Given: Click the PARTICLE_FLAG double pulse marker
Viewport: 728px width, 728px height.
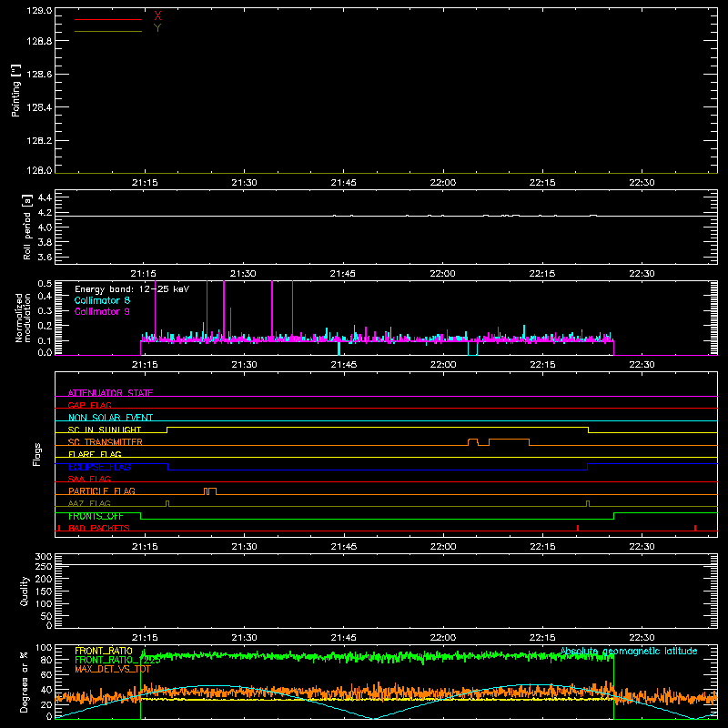Looking at the screenshot, I should click(210, 491).
